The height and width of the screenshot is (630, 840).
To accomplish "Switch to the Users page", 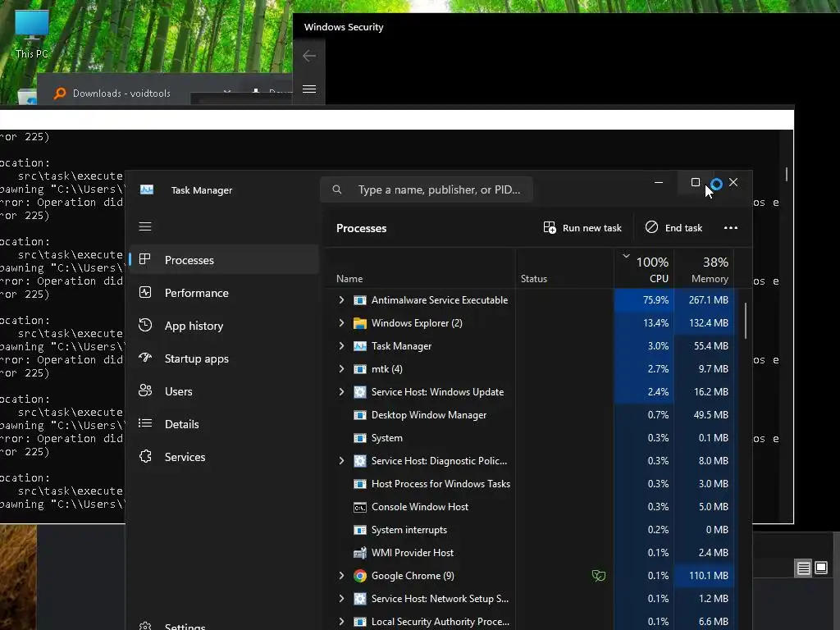I will coord(224,390).
